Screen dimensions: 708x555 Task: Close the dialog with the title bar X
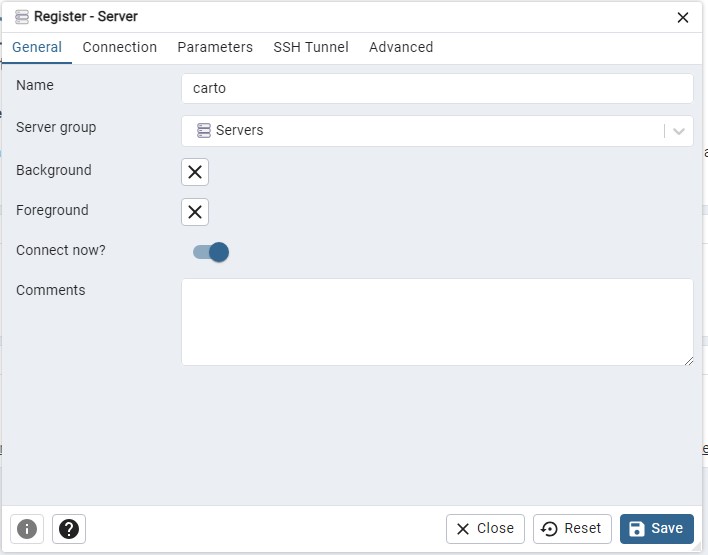pyautogui.click(x=683, y=17)
